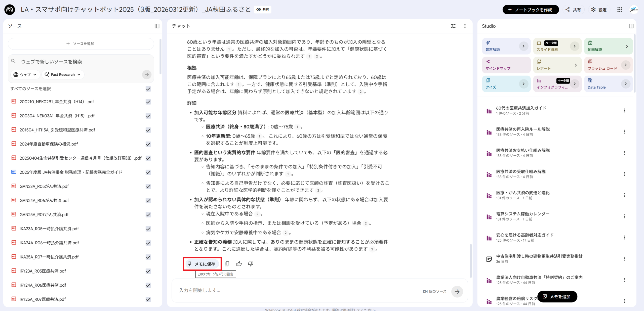Uncheck GAN23A_R05がん共済.pdf source
The height and width of the screenshot is (311, 644).
pyautogui.click(x=148, y=186)
